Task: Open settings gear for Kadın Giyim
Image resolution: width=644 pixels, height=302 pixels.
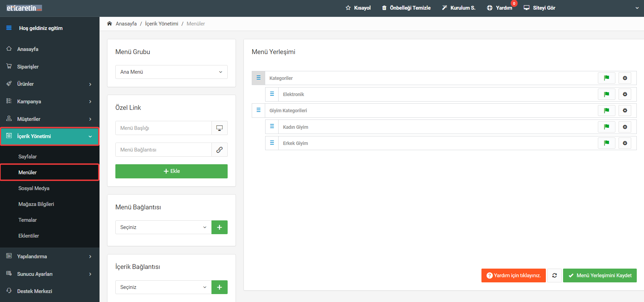Action: pos(625,127)
